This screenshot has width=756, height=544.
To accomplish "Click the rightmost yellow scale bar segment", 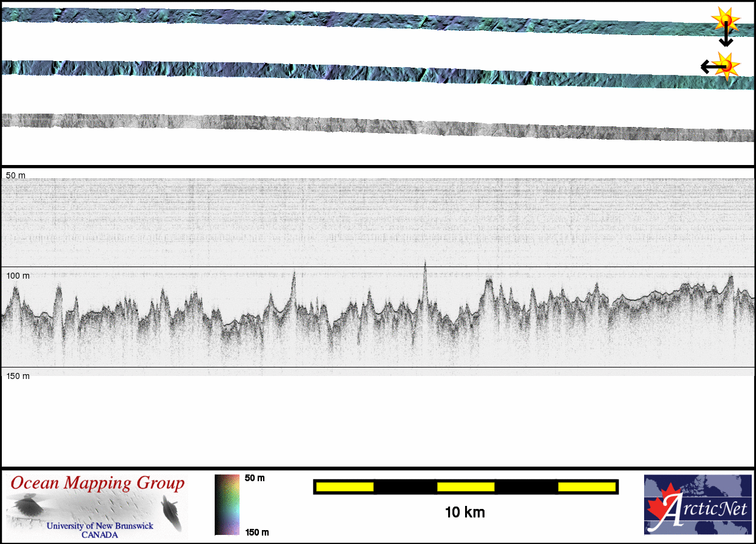I will pos(586,487).
